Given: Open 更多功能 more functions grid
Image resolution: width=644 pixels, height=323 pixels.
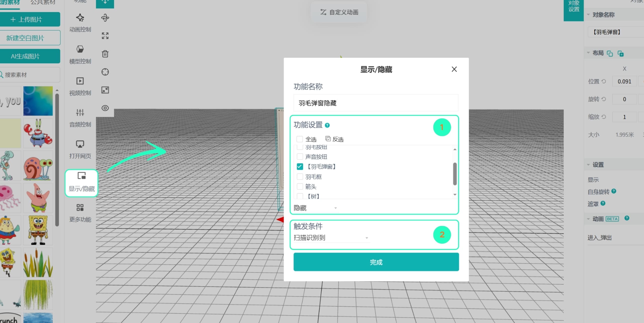Looking at the screenshot, I should pyautogui.click(x=80, y=213).
